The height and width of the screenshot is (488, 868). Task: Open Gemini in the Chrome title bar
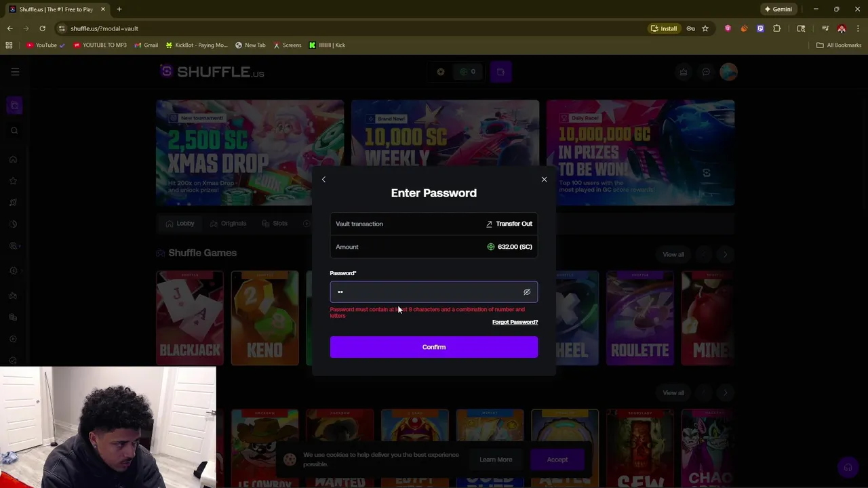[778, 9]
